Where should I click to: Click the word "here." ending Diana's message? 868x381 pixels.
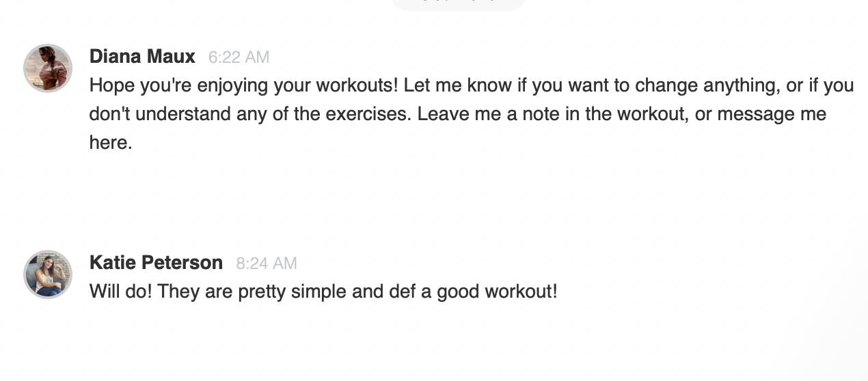tap(111, 143)
